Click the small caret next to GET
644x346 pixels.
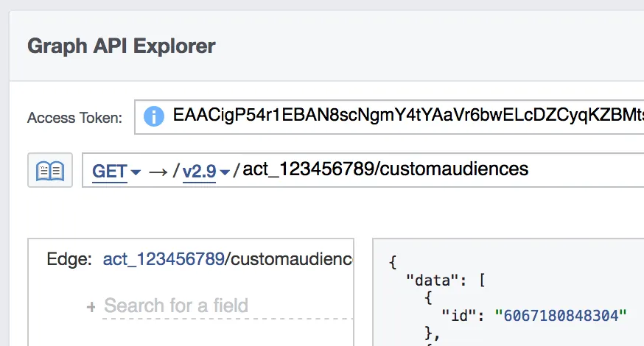point(136,172)
